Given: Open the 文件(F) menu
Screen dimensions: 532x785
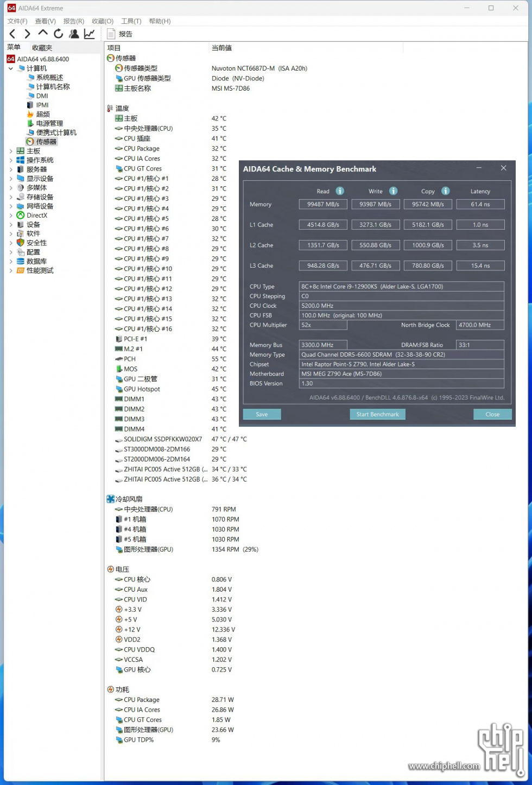Looking at the screenshot, I should click(17, 21).
